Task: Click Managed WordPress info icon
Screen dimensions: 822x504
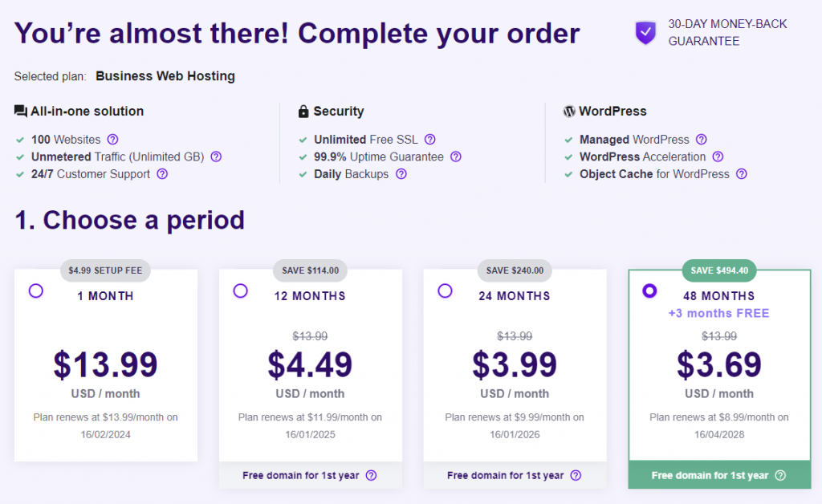Action: pyautogui.click(x=702, y=139)
